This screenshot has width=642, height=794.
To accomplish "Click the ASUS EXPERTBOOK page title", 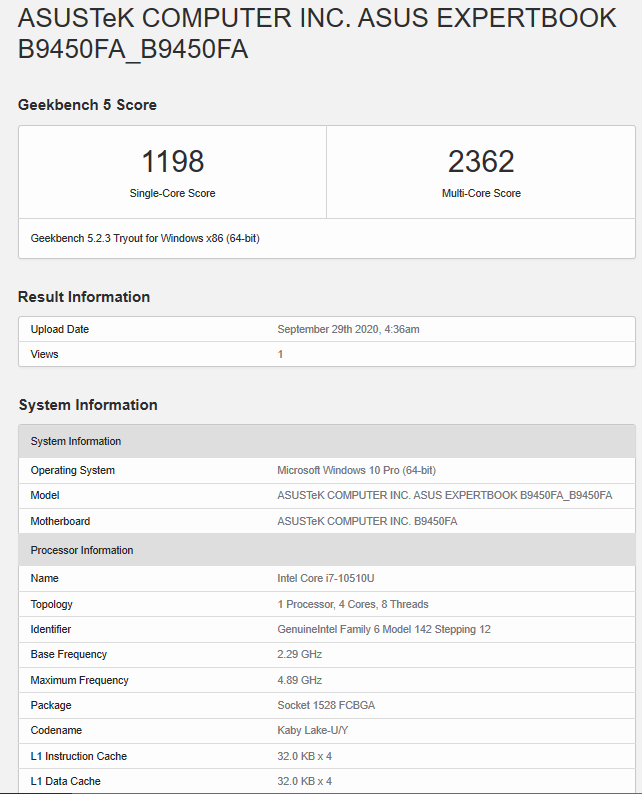I will tap(317, 33).
